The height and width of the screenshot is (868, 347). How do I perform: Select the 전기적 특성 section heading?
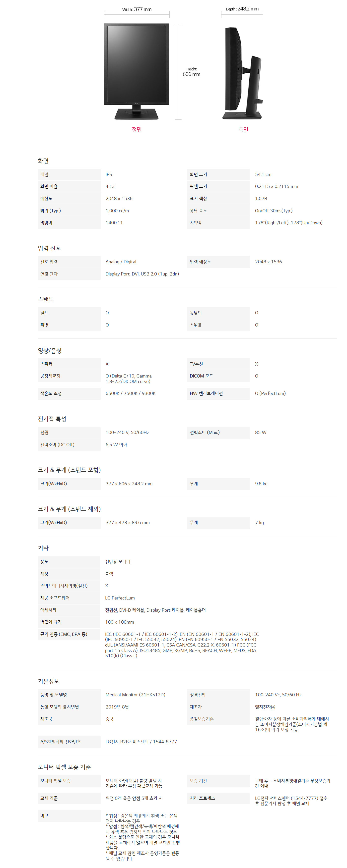pyautogui.click(x=52, y=419)
